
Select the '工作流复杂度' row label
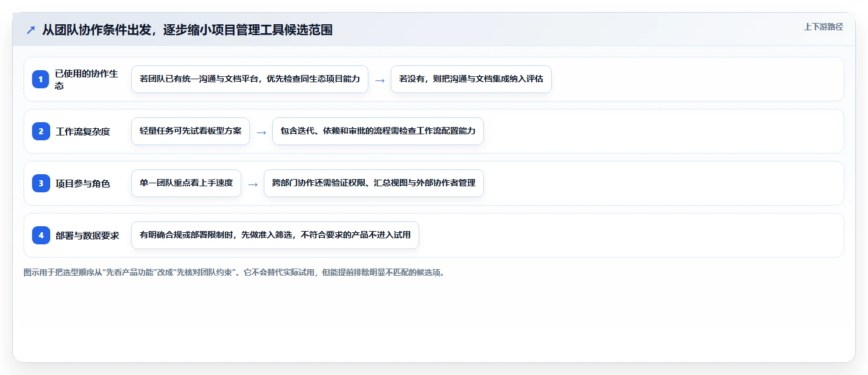83,131
